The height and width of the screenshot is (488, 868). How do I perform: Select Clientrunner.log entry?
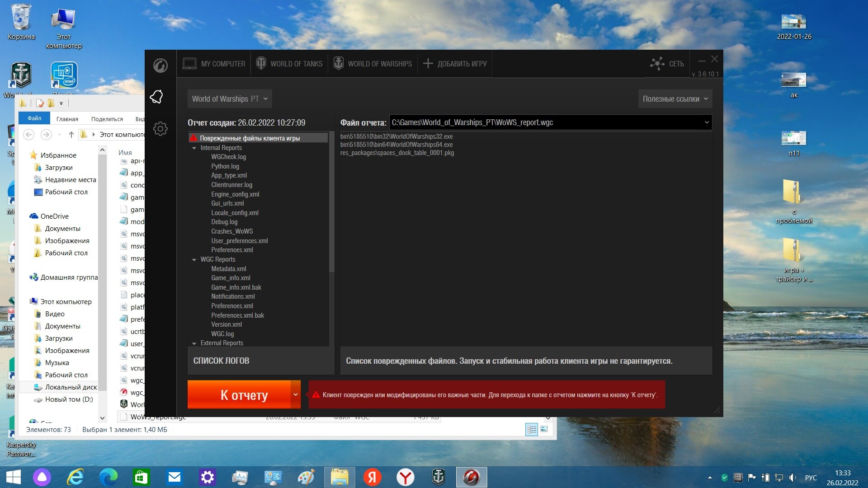[x=231, y=185]
